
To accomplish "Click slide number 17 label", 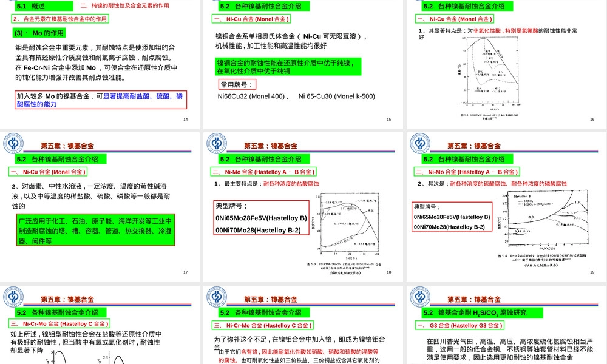I will point(185,272).
